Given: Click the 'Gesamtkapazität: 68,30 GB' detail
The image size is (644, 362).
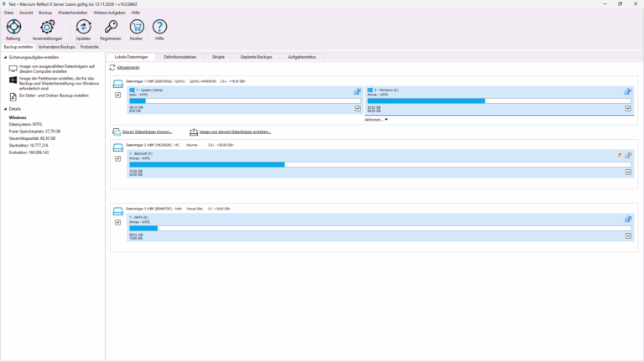Looking at the screenshot, I should [32, 138].
